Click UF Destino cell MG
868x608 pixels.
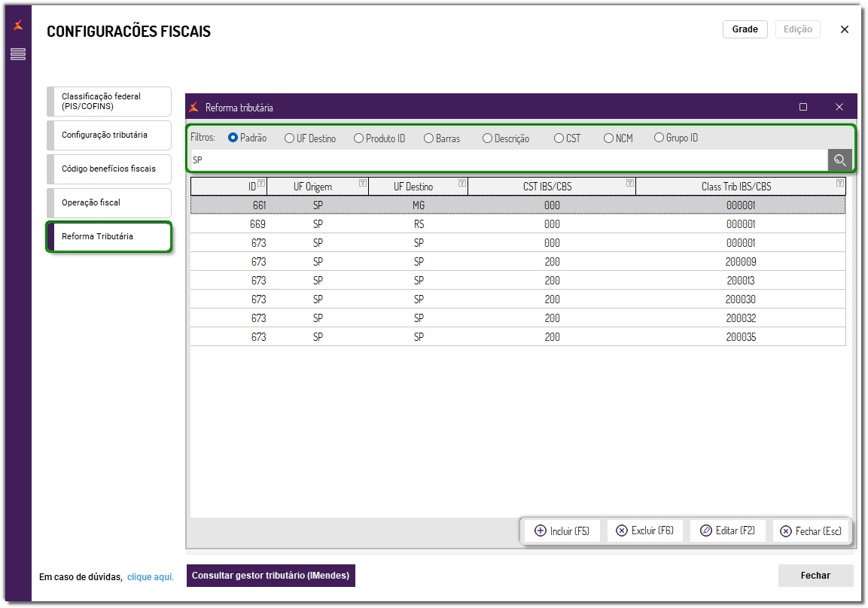(x=419, y=205)
